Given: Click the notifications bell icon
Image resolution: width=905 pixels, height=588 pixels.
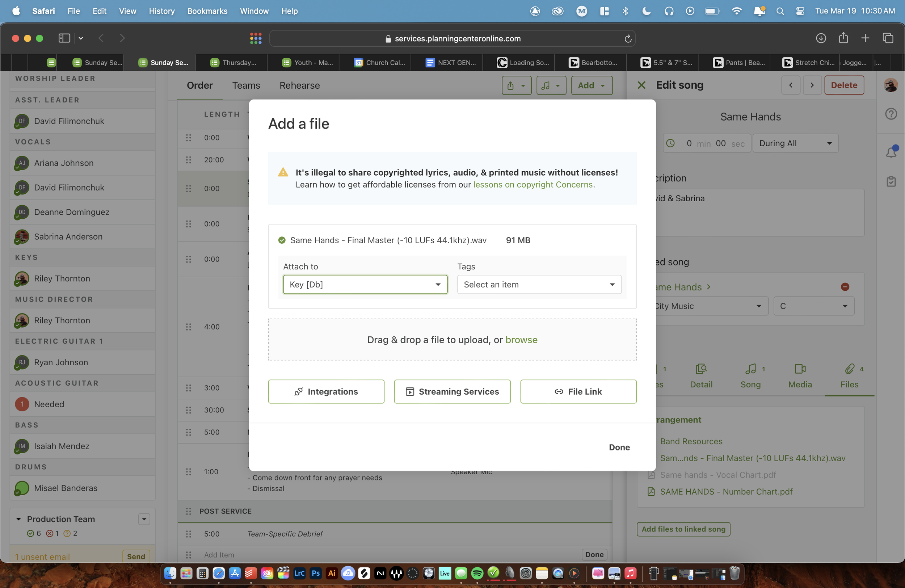Looking at the screenshot, I should (891, 152).
